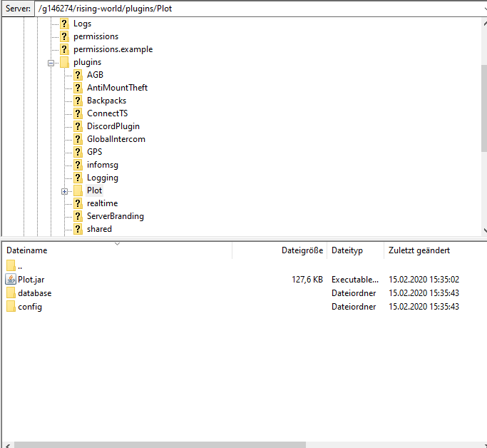
Task: Click the horizontal scrollbar of file list
Action: tap(157, 444)
